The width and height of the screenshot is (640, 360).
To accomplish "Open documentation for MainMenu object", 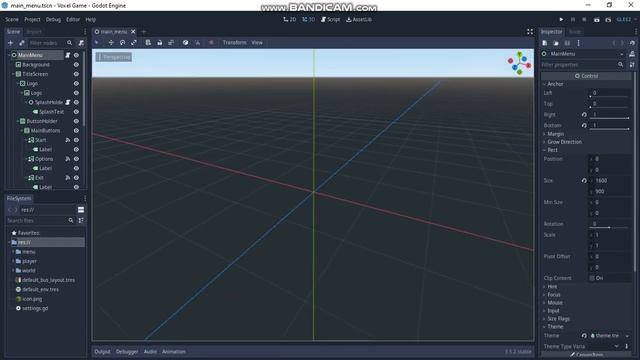I will [632, 54].
